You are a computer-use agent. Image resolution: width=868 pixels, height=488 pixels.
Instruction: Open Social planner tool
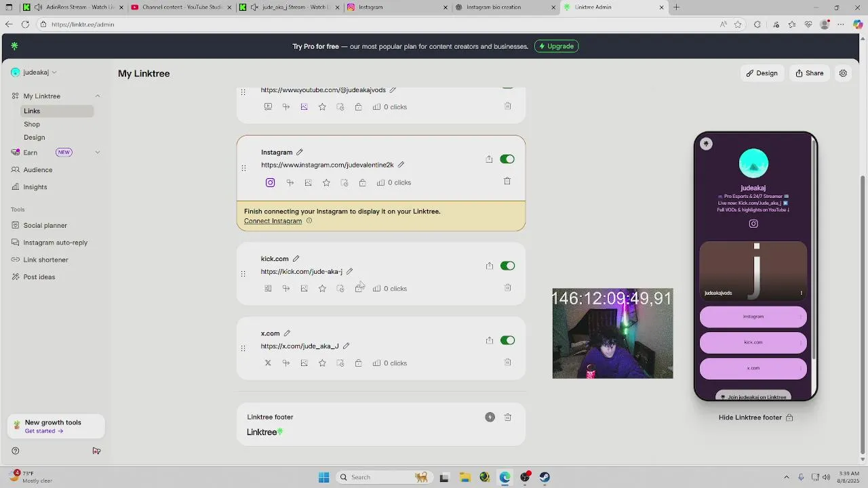pyautogui.click(x=45, y=226)
